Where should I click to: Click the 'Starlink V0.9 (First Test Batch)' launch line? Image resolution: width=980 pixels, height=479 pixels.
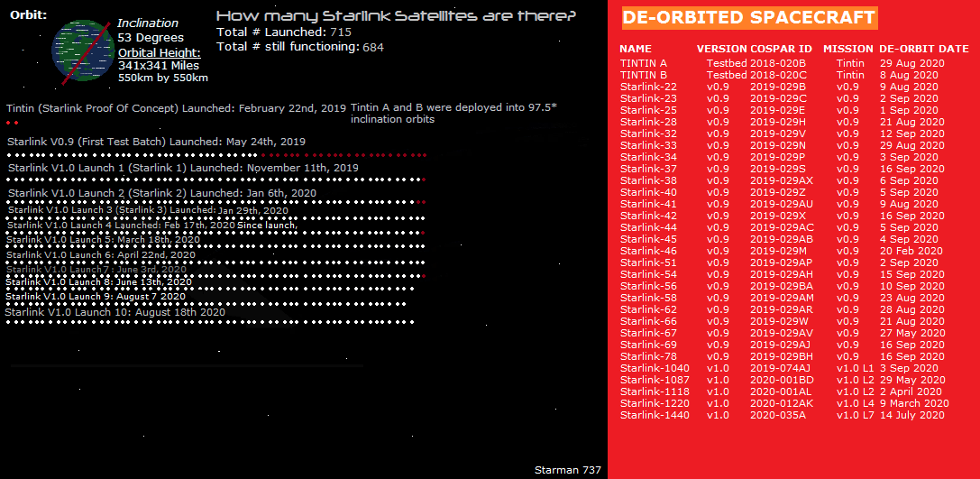156,142
